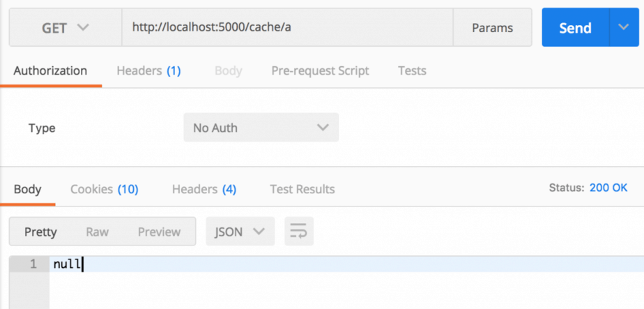Viewport: 644px width, 309px height.
Task: Expand the Send button arrow options
Action: 622,28
